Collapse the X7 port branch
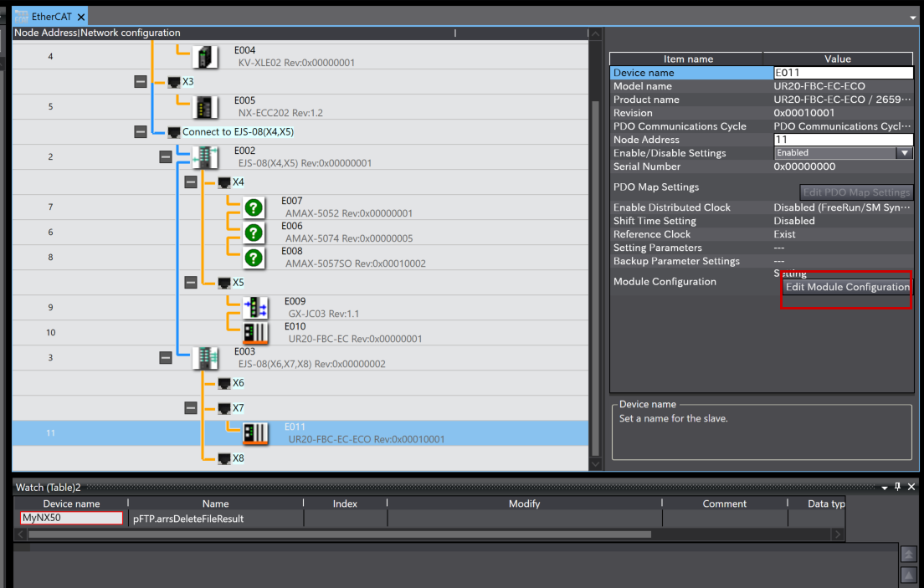Screen dimensions: 924x588 point(191,408)
